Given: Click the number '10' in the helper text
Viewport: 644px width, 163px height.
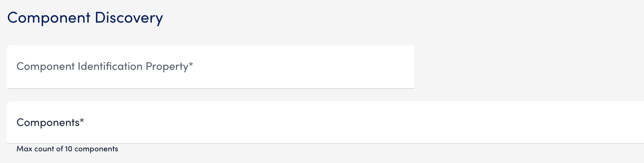Looking at the screenshot, I should 69,149.
